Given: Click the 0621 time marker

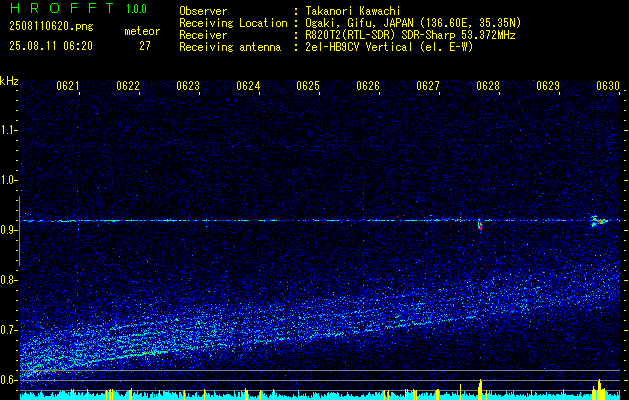Looking at the screenshot, I should tap(67, 86).
